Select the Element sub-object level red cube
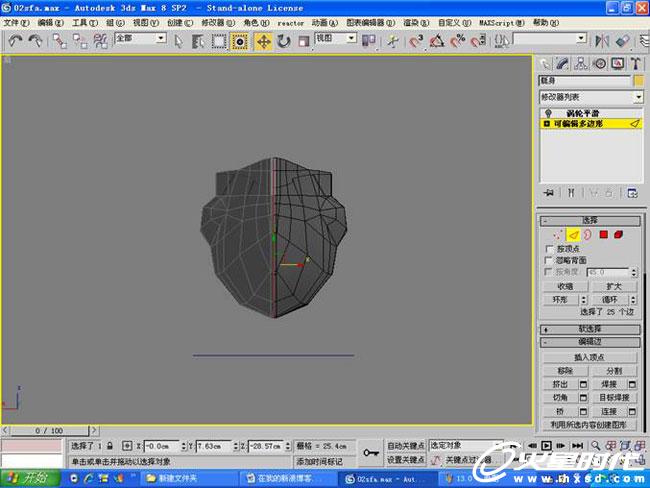 [x=618, y=235]
